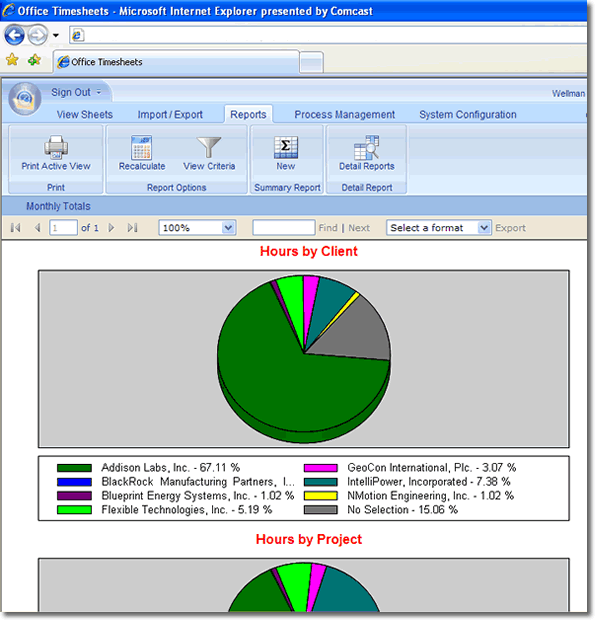Image resolution: width=595 pixels, height=620 pixels.
Task: Click the New summary report sigma icon
Action: click(285, 147)
